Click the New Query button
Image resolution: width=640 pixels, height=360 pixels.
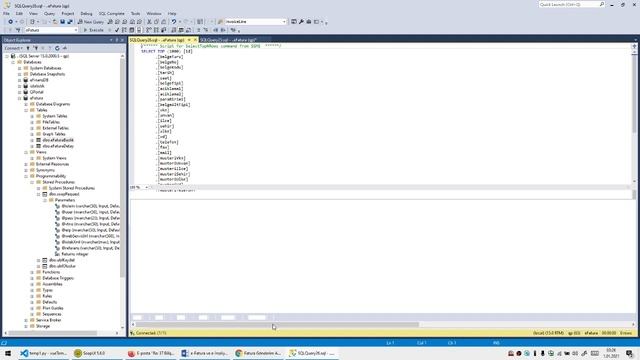[91, 22]
